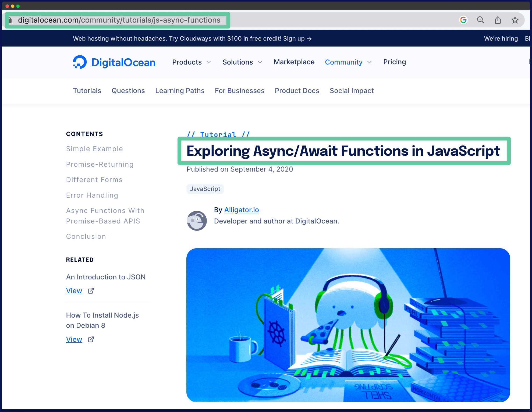Open the page zoom magnifier icon
Screen dimensions: 532x412
point(481,20)
